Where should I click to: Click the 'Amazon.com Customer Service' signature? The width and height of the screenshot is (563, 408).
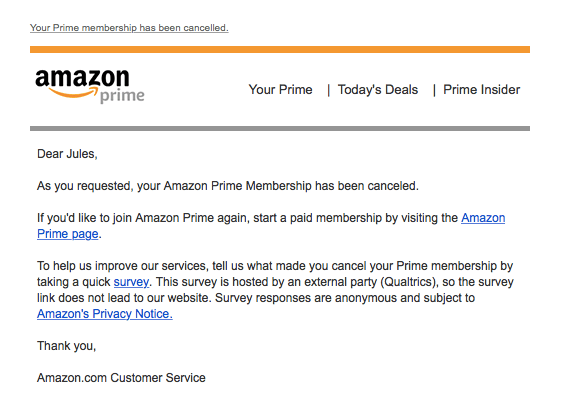(x=121, y=378)
